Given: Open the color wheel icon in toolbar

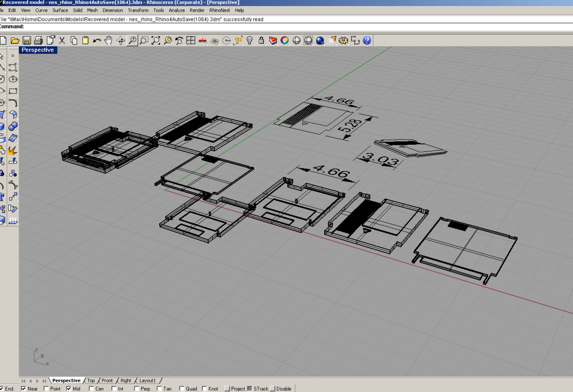Looking at the screenshot, I should tap(284, 40).
